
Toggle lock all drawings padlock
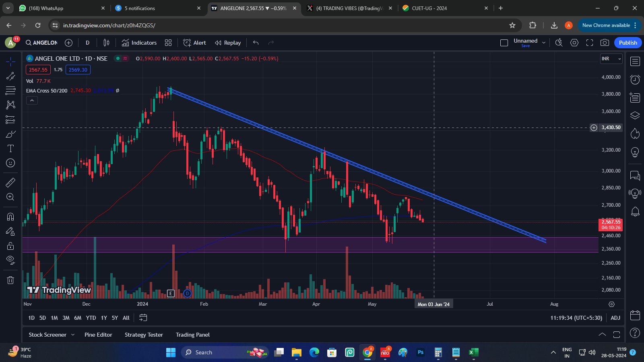click(x=10, y=246)
